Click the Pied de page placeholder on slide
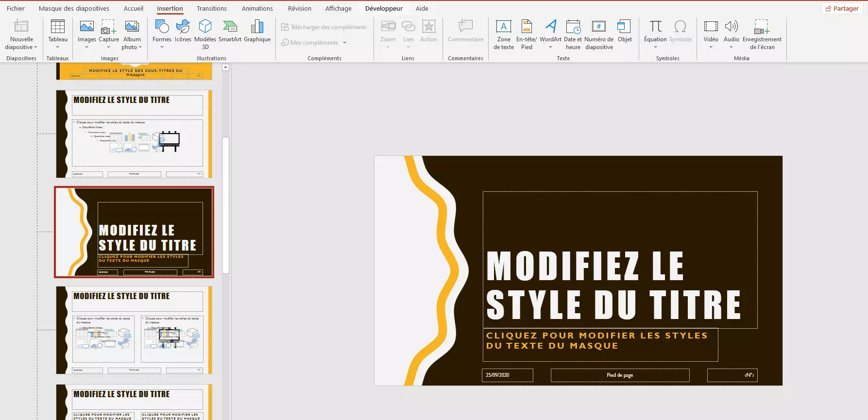 point(620,375)
